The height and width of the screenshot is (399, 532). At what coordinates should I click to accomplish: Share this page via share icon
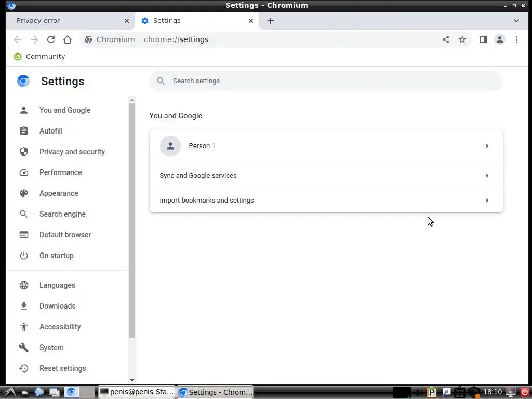445,39
